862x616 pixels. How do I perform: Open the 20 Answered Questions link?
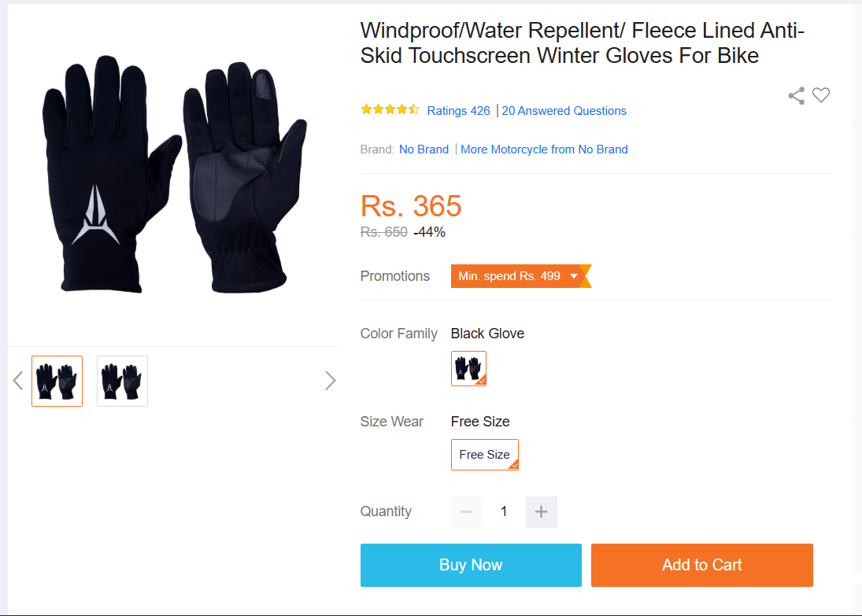click(564, 111)
